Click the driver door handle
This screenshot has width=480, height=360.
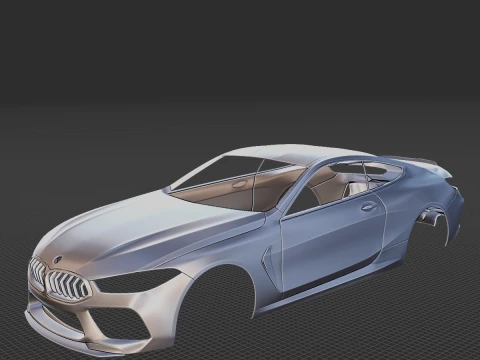[368, 206]
